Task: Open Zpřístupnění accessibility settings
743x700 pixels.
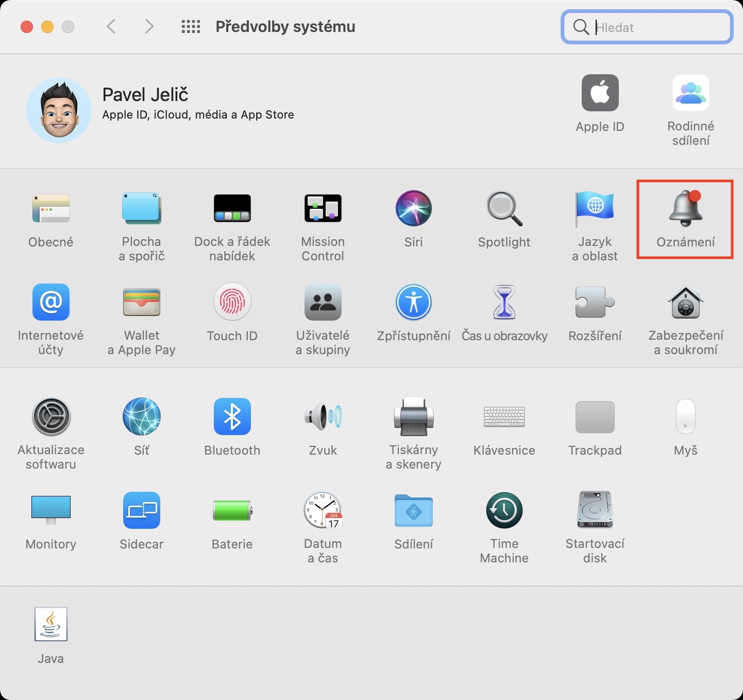Action: coord(414,302)
